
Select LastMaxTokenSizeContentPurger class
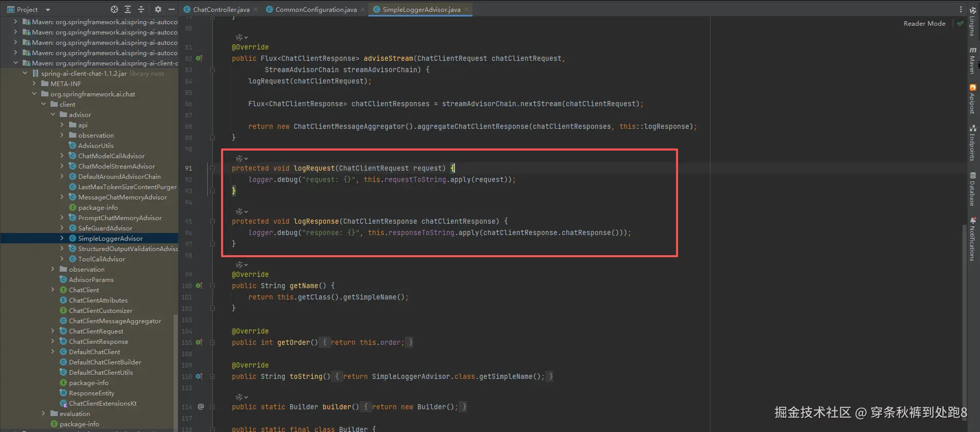pyautogui.click(x=127, y=187)
